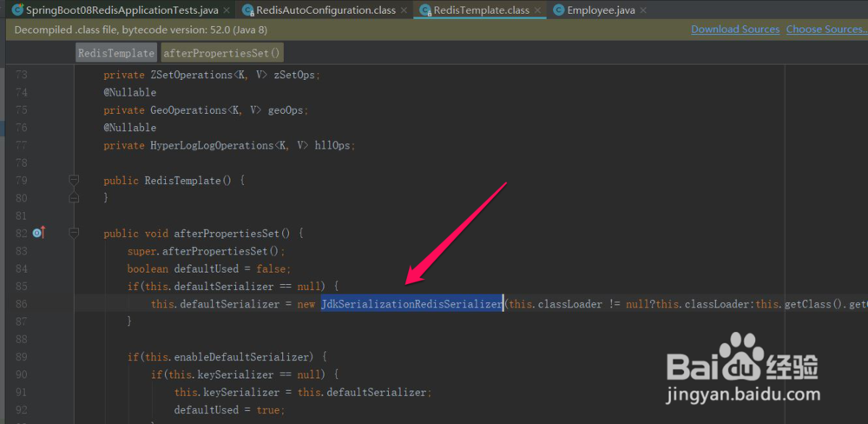This screenshot has width=868, height=424.
Task: Collapse the afterPropertiesSet method at line 82
Action: pos(74,234)
